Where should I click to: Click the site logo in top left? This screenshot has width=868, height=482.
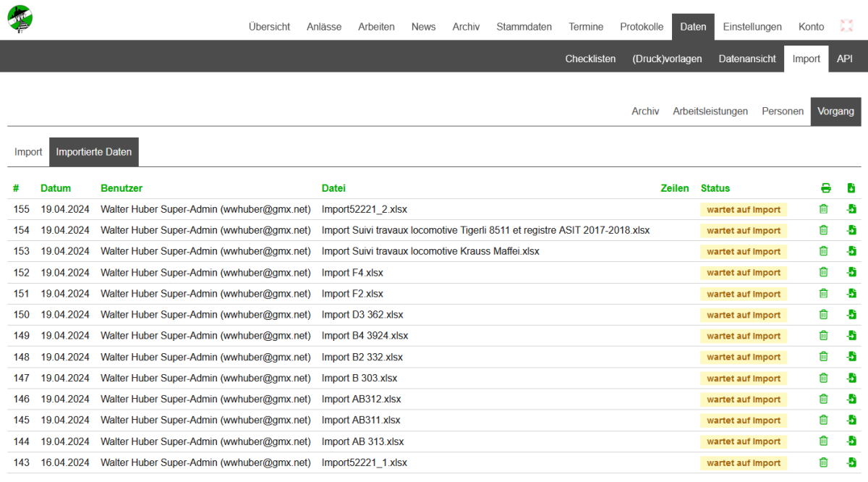(20, 18)
